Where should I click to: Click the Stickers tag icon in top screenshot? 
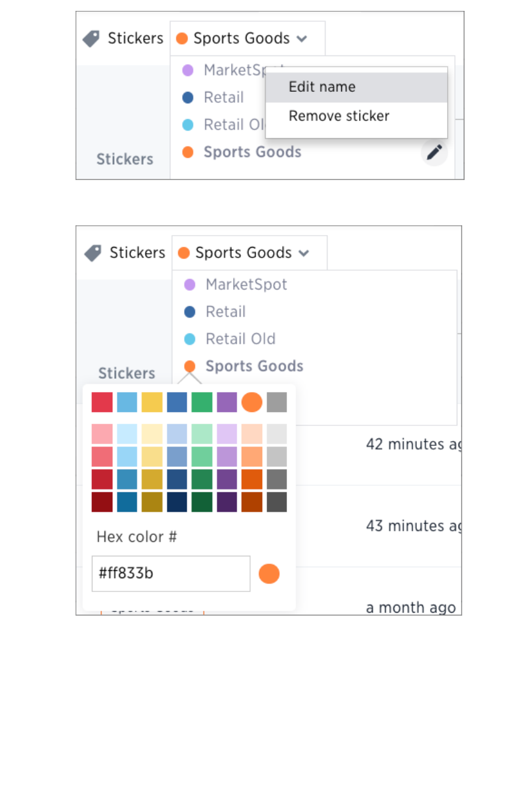click(91, 39)
